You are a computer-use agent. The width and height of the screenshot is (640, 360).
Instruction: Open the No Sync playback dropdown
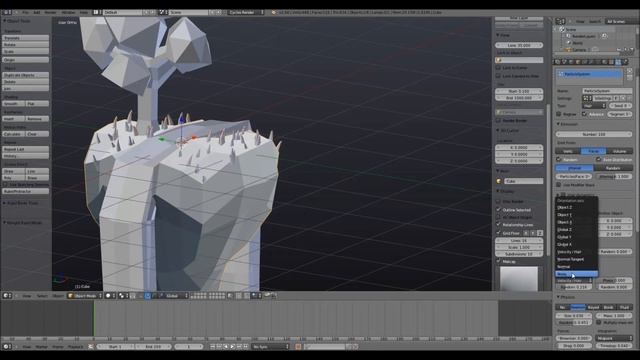tap(270, 347)
